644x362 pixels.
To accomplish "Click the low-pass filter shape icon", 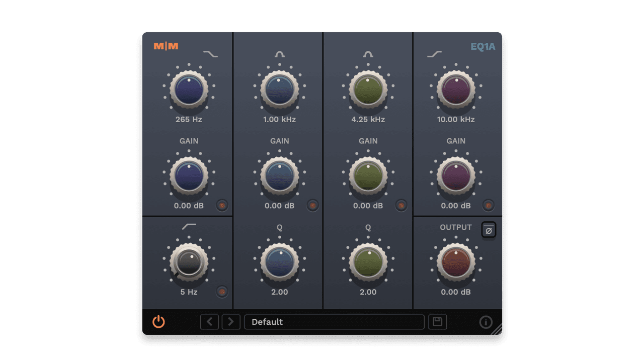I will 211,54.
